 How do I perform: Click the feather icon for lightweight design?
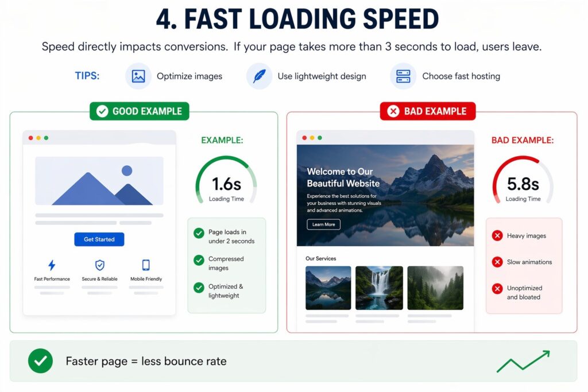(x=259, y=76)
